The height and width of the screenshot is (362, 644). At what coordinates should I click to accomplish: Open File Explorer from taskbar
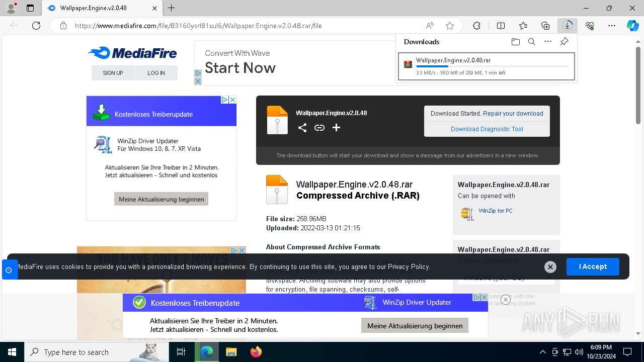click(x=231, y=352)
